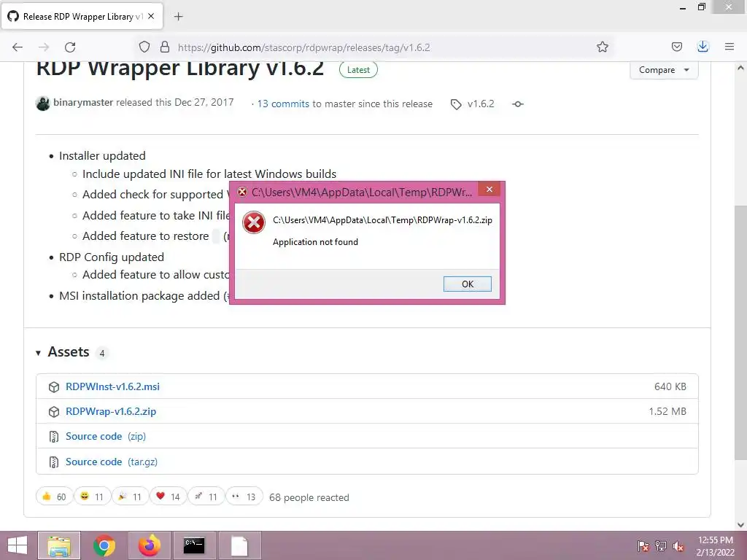Click the muted volume tray icon
The width and height of the screenshot is (747, 560).
point(678,546)
